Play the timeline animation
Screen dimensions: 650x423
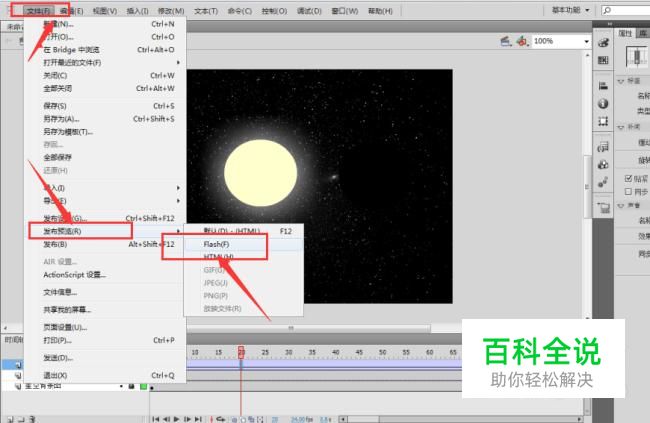tap(177, 419)
